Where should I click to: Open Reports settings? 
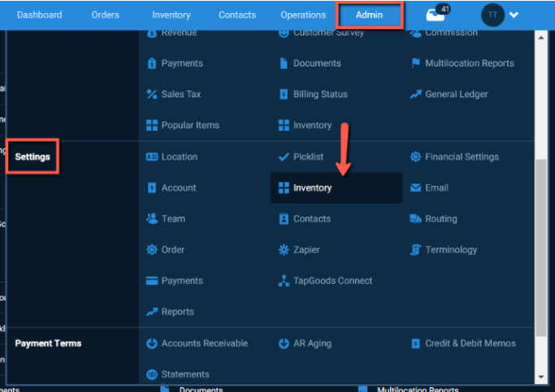coord(177,312)
